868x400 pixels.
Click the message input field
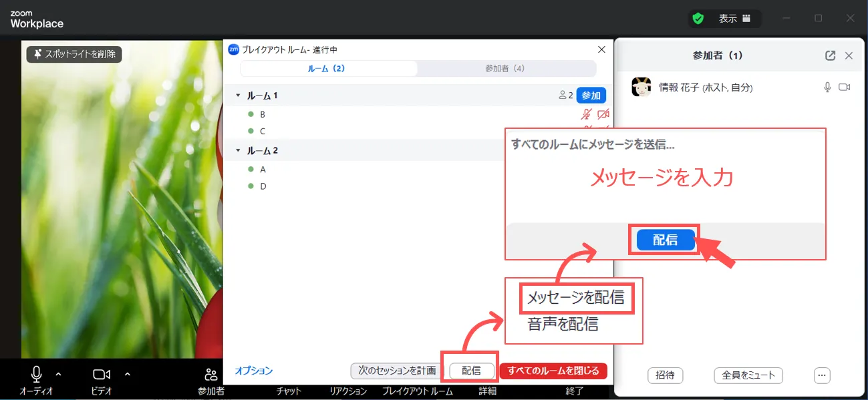click(x=665, y=179)
